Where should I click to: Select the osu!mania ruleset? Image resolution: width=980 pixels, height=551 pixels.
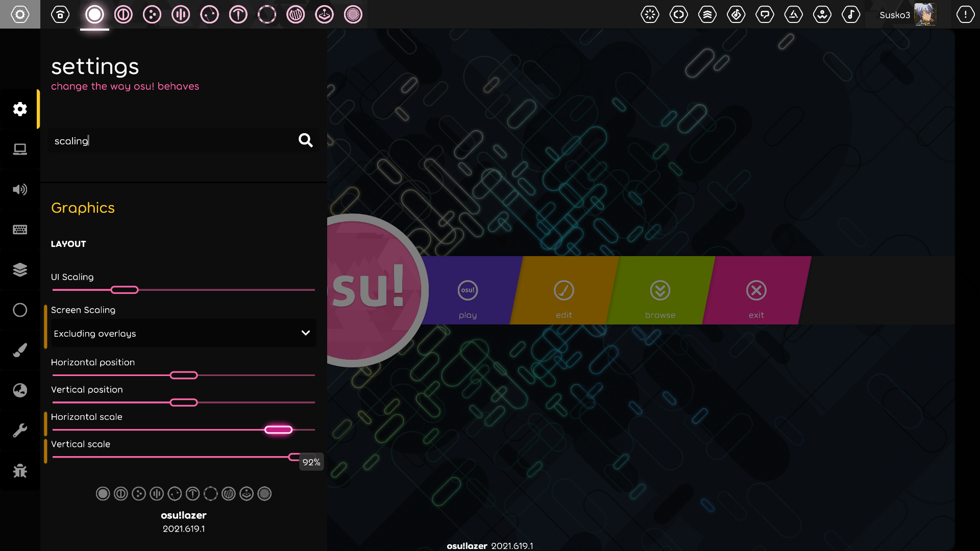click(180, 14)
